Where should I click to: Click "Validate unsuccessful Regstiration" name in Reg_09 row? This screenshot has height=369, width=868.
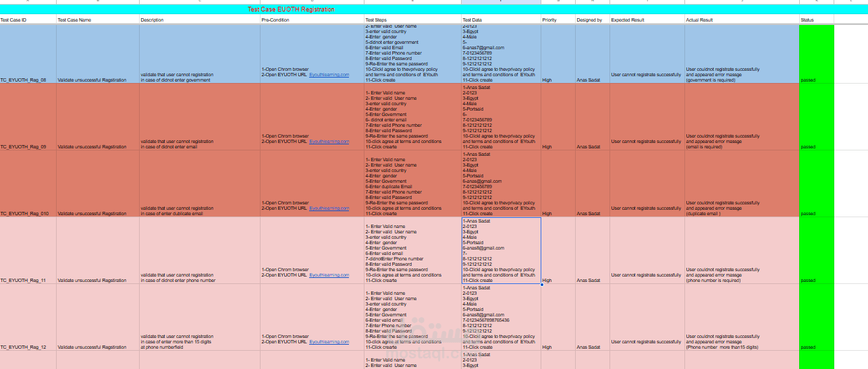pos(97,117)
